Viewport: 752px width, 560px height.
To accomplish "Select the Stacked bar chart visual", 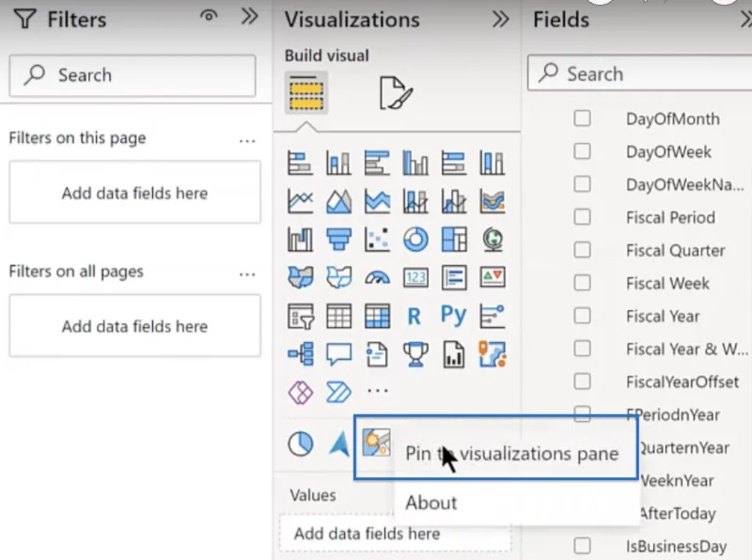I will 300,163.
